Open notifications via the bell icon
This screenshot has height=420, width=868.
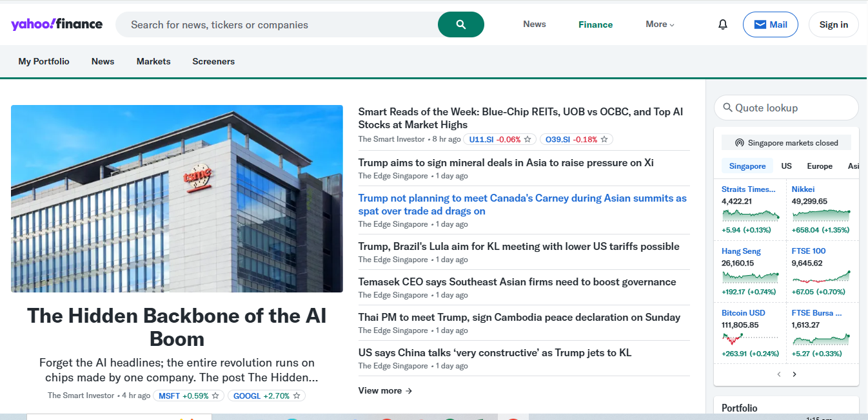click(x=722, y=24)
